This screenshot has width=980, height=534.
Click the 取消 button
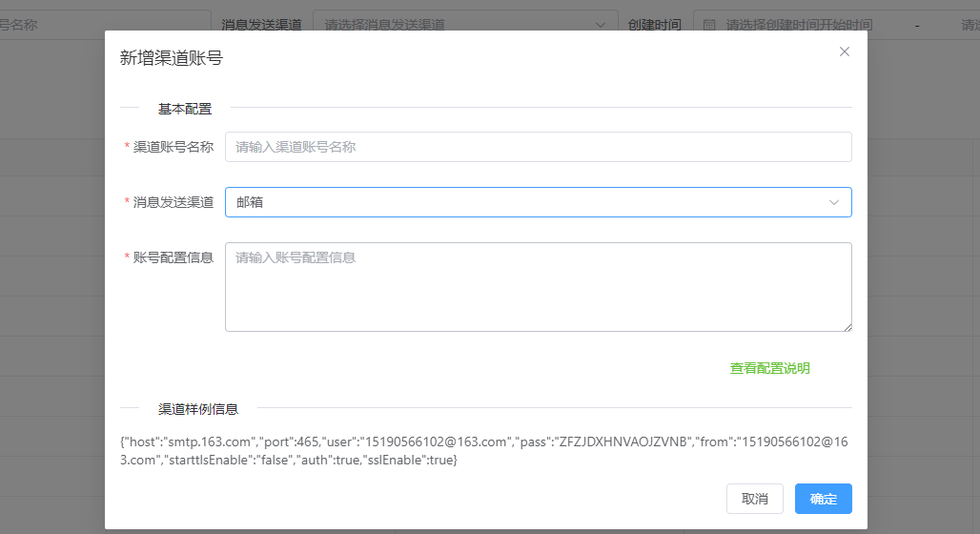tap(754, 499)
